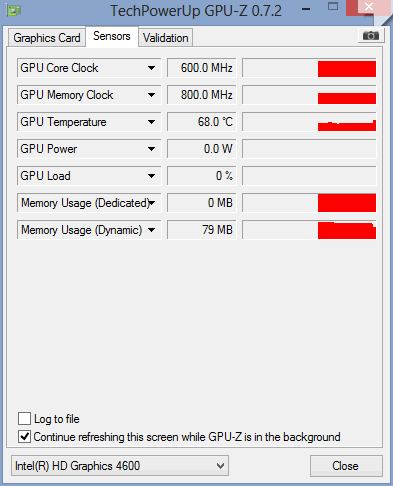
Task: Maximize the GPU-Z window
Action: pos(333,7)
